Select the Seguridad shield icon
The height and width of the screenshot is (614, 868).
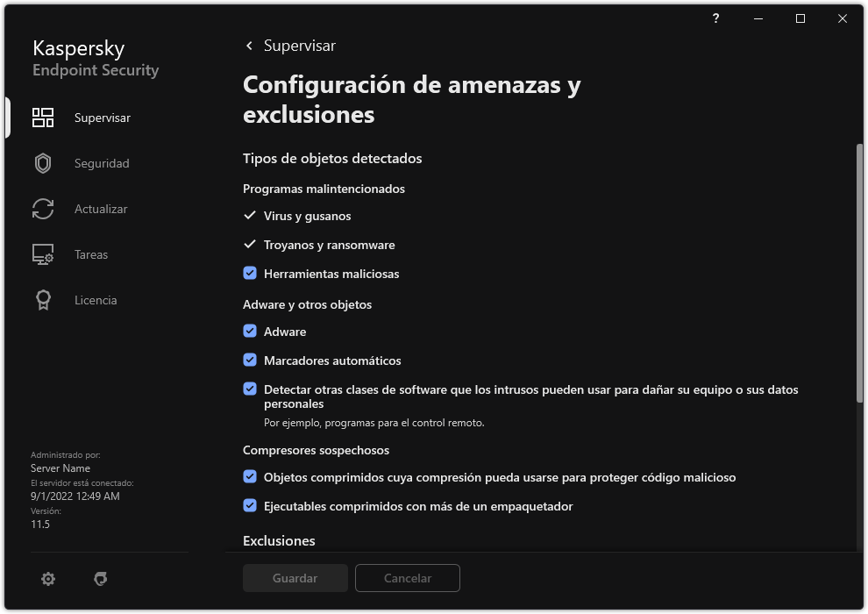42,162
